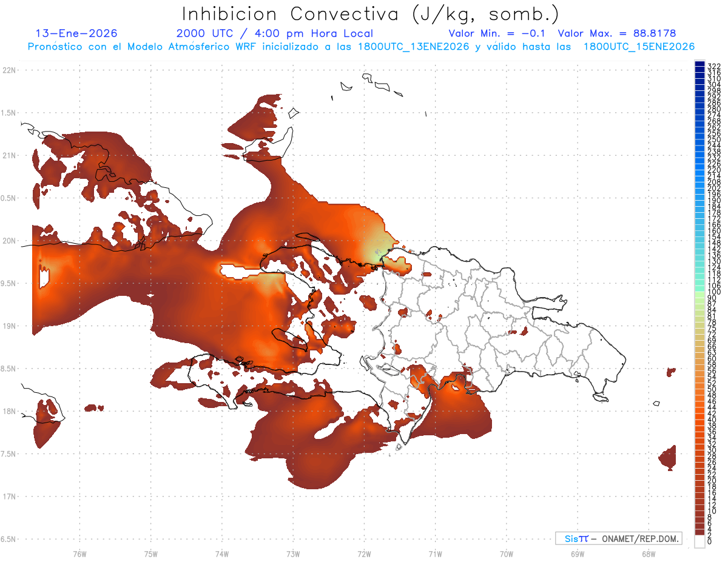728x562 pixels.
Task: Click the white swatch beside 0
Action: pyautogui.click(x=699, y=541)
